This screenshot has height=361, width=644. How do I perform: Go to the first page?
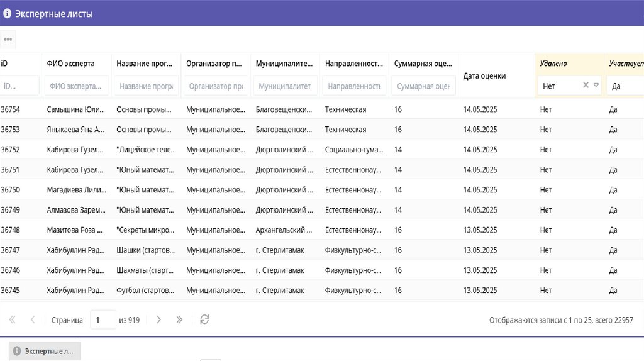pyautogui.click(x=12, y=319)
